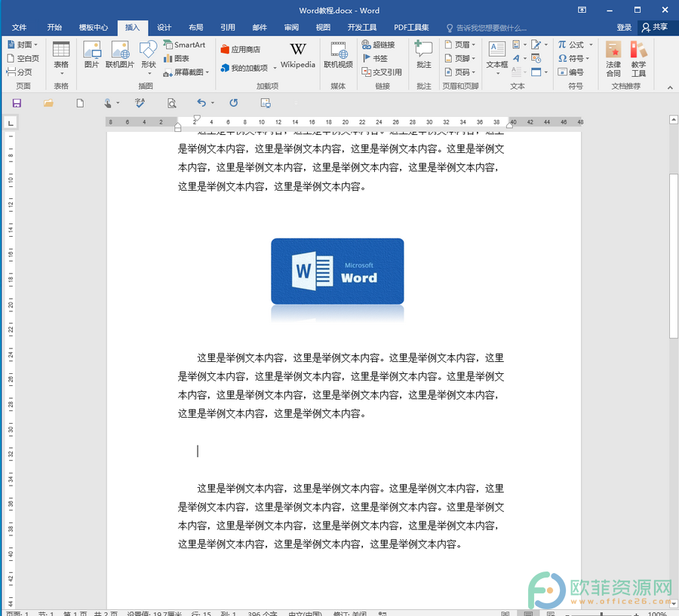Insert online video (联机视频)
679x616 pixels.
(339, 55)
